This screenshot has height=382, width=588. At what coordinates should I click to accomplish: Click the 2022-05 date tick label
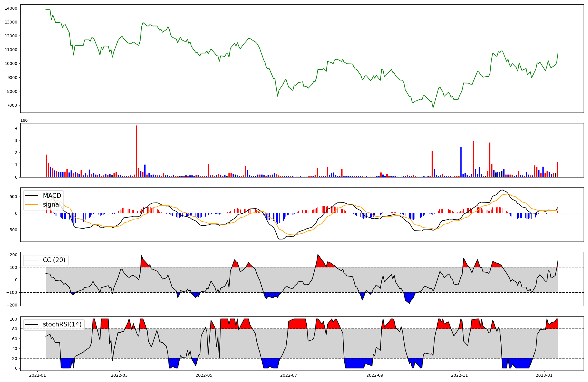tap(204, 375)
